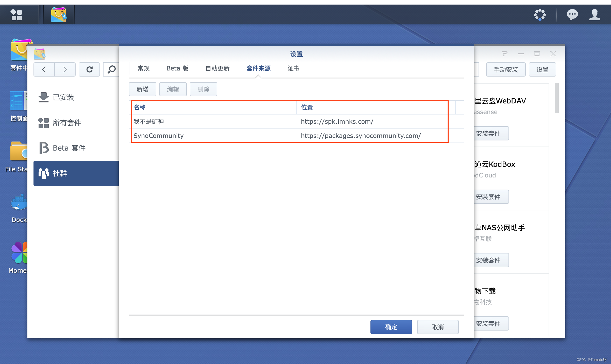Image resolution: width=611 pixels, height=364 pixels.
Task: Refresh the package list
Action: 89,69
